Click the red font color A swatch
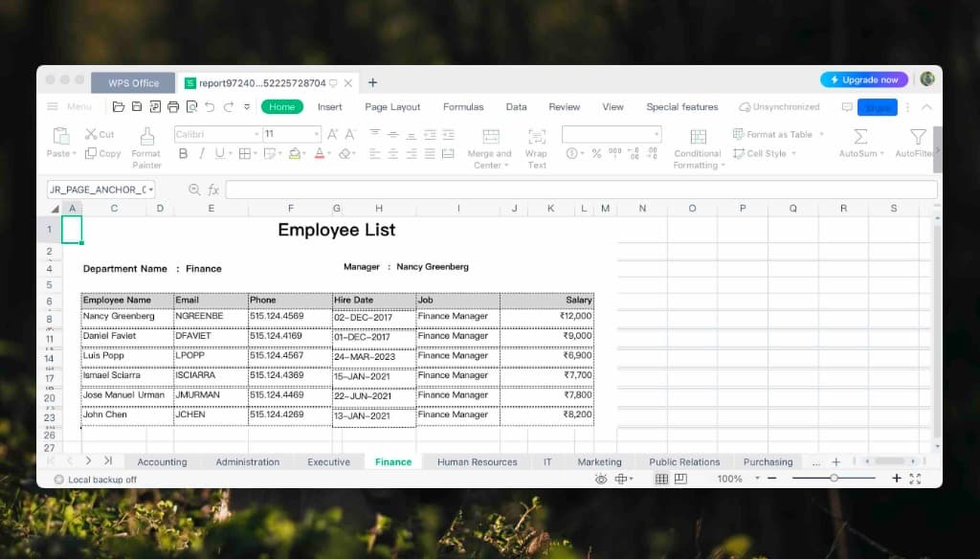The width and height of the screenshot is (980, 559). pyautogui.click(x=320, y=154)
